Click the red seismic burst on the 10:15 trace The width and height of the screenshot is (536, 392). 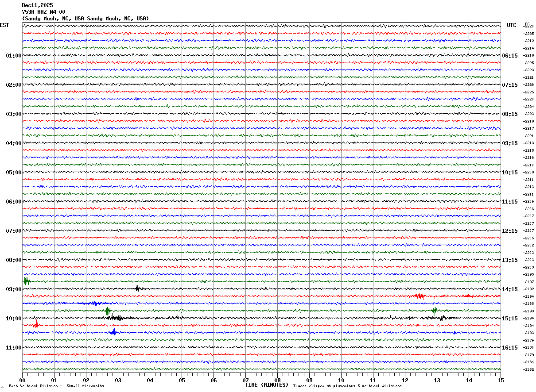[36, 325]
